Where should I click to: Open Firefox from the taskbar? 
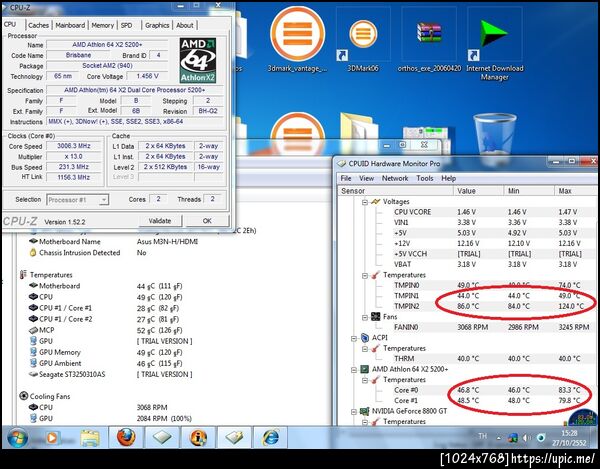(126, 437)
